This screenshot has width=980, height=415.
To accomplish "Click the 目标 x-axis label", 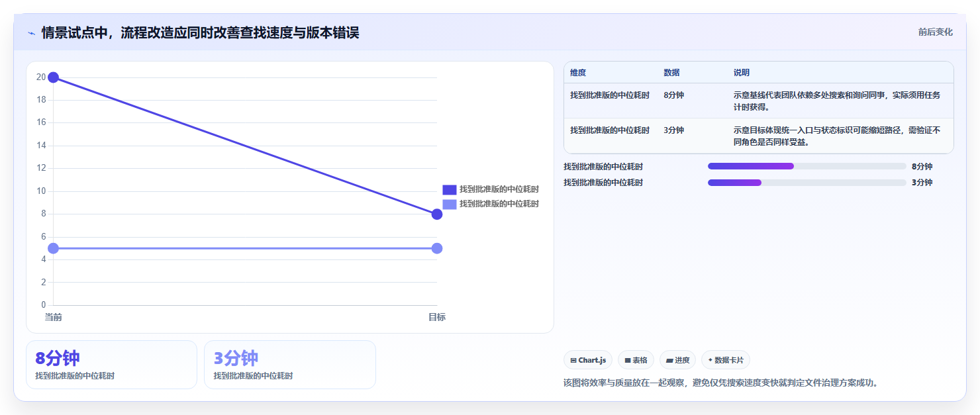I will (437, 317).
